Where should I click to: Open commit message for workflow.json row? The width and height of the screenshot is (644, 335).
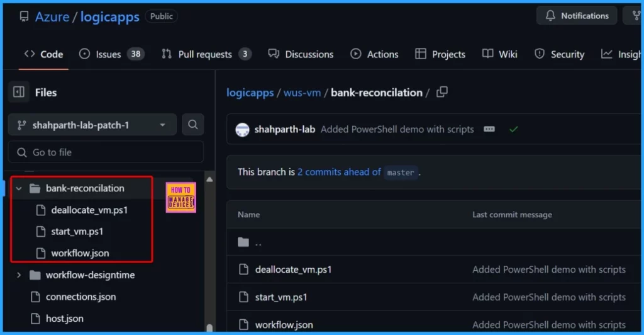(x=549, y=325)
